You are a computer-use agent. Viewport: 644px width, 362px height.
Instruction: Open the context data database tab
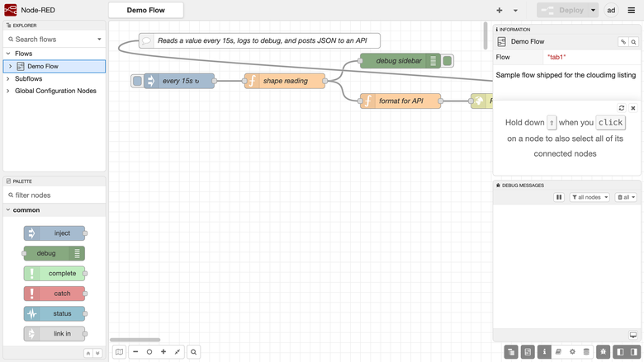click(586, 352)
